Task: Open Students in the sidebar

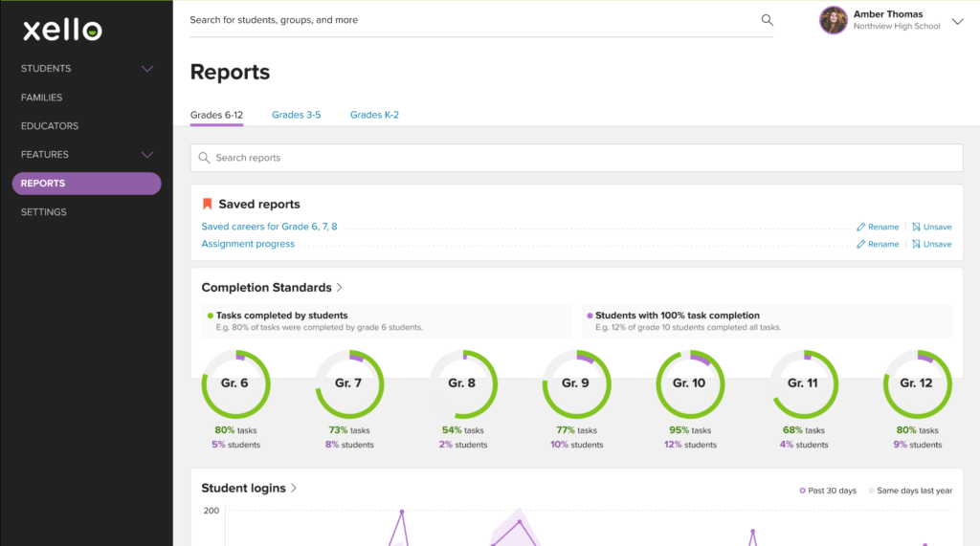Action: 46,69
